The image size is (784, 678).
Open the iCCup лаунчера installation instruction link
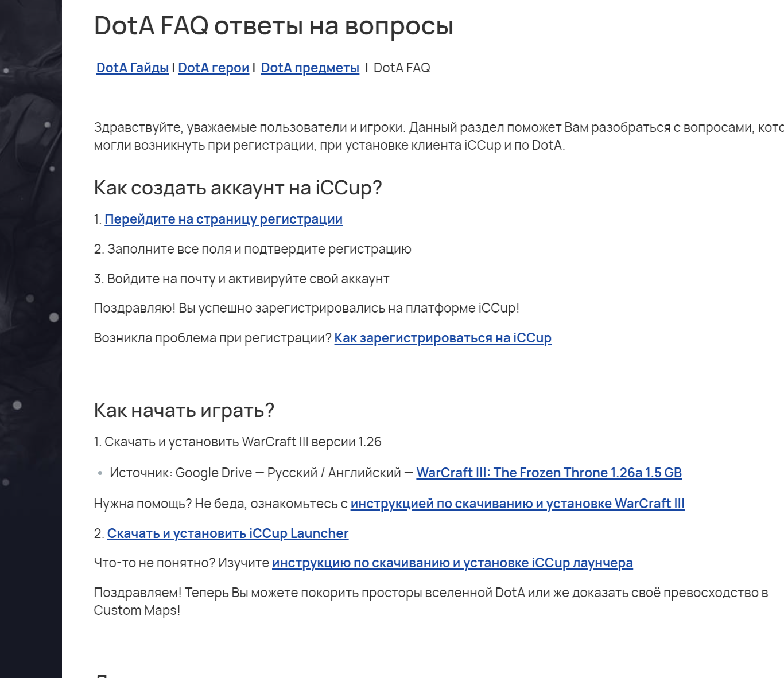(452, 563)
